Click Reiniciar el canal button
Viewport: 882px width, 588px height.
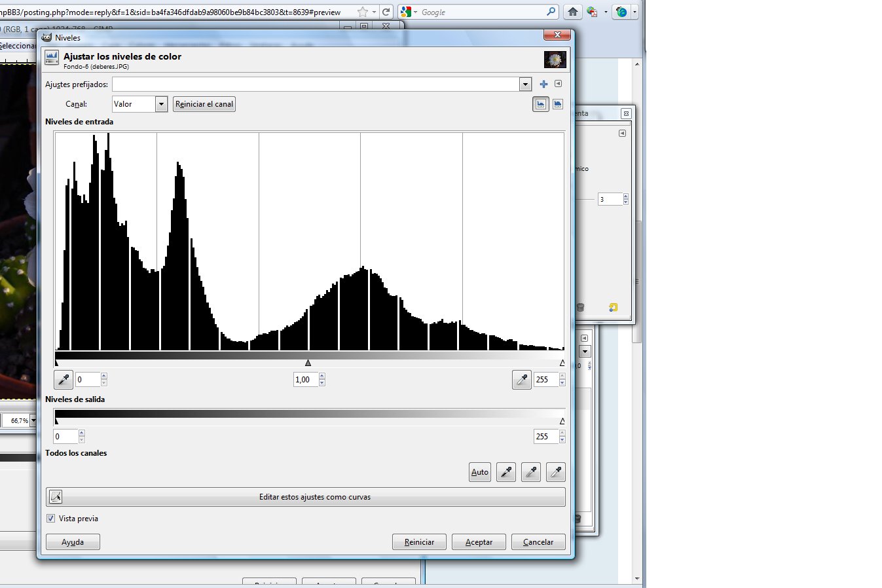click(x=204, y=104)
